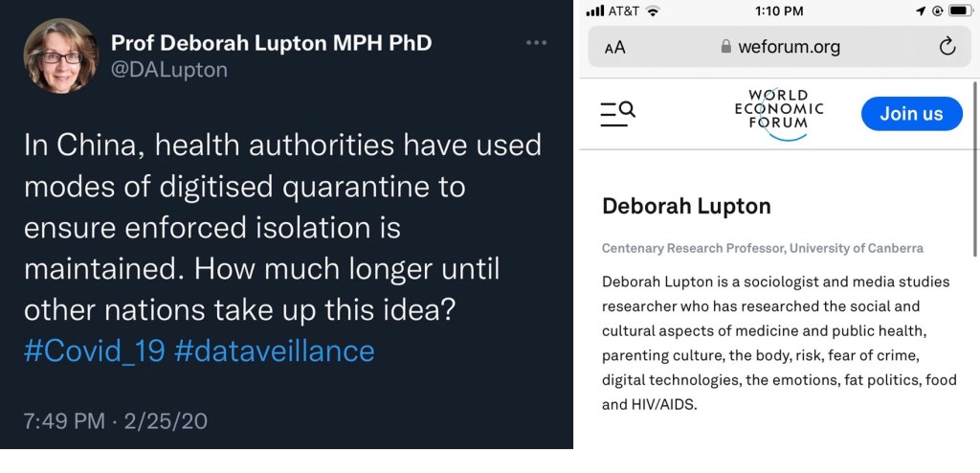Tap the battery icon in status bar

(x=960, y=11)
